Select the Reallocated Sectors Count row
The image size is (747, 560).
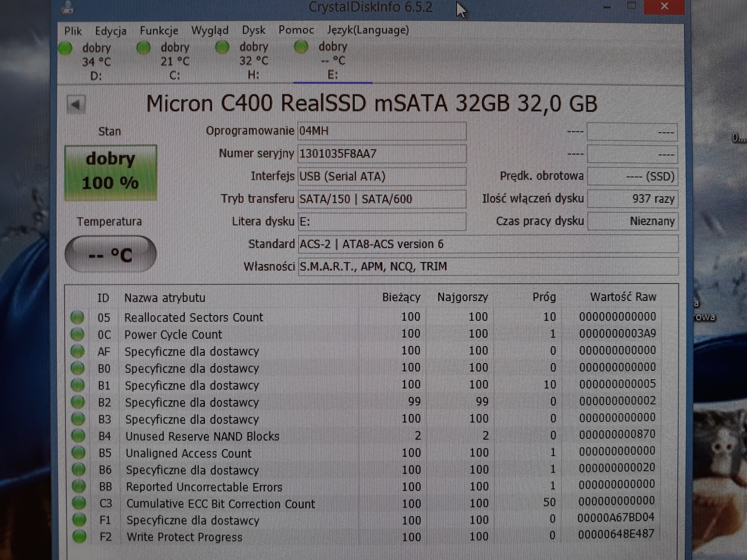coord(363,317)
